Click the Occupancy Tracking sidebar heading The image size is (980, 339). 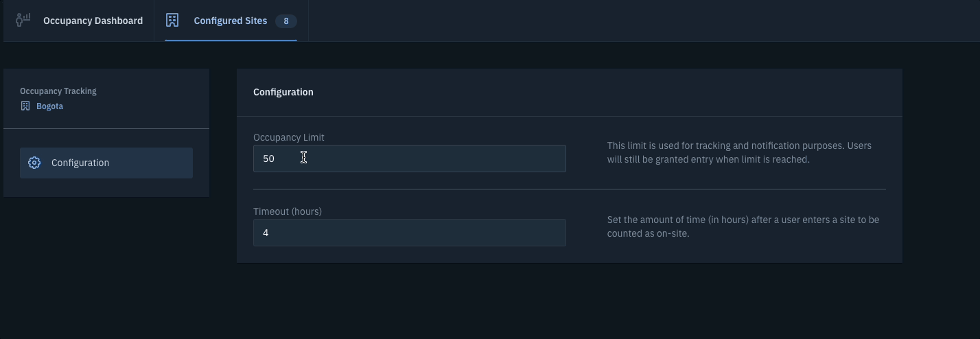coord(58,91)
